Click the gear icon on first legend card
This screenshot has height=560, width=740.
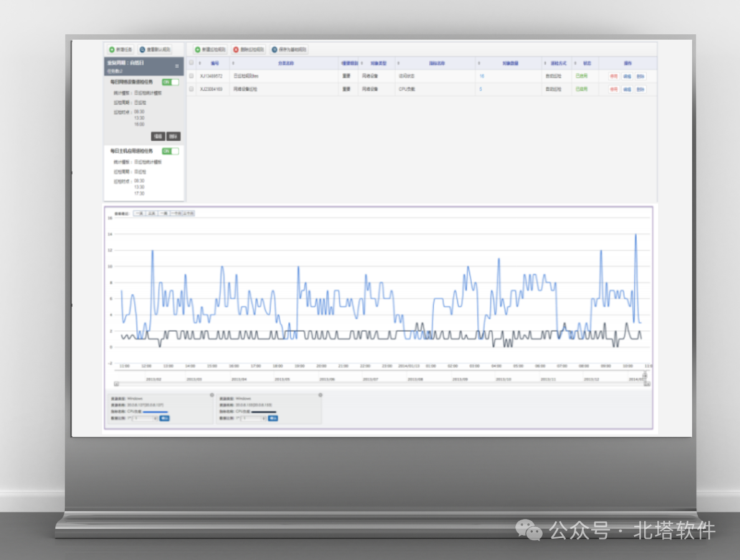(x=212, y=394)
